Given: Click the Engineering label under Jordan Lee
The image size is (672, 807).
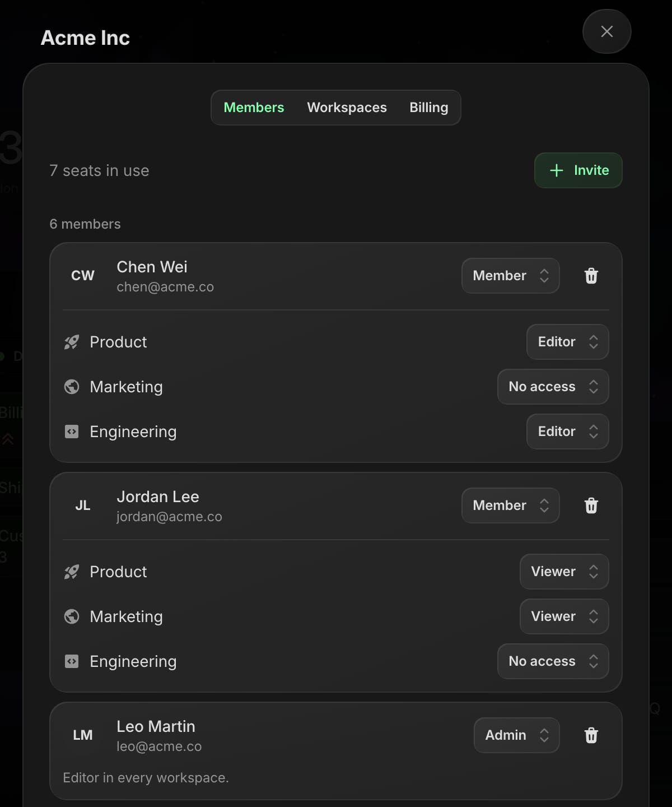Looking at the screenshot, I should pos(133,661).
